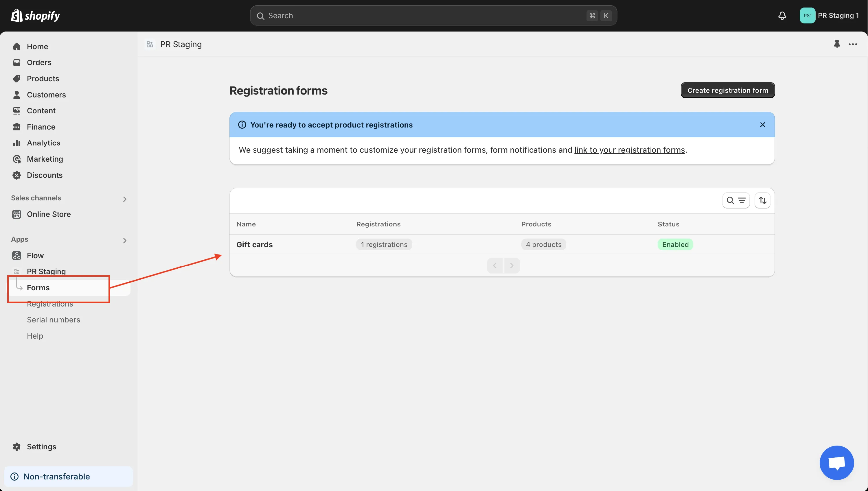The height and width of the screenshot is (491, 868).
Task: Open the notifications bell
Action: tap(782, 16)
